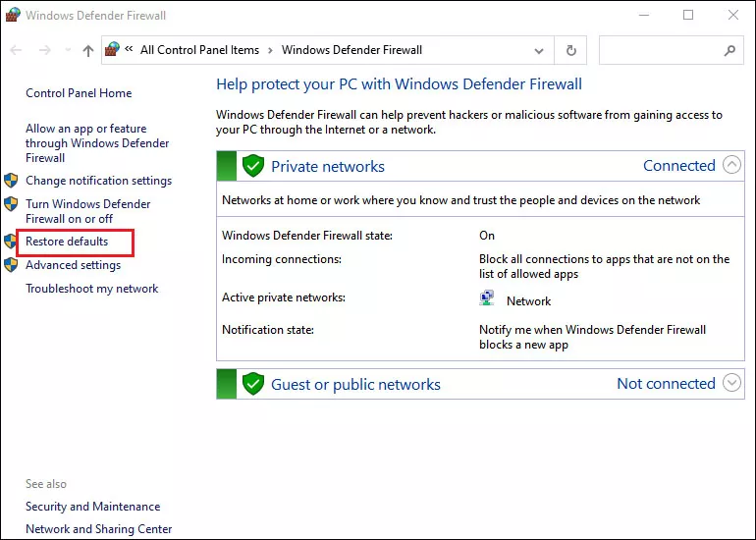This screenshot has width=756, height=540.
Task: Click the Incoming connections label
Action: coord(282,259)
